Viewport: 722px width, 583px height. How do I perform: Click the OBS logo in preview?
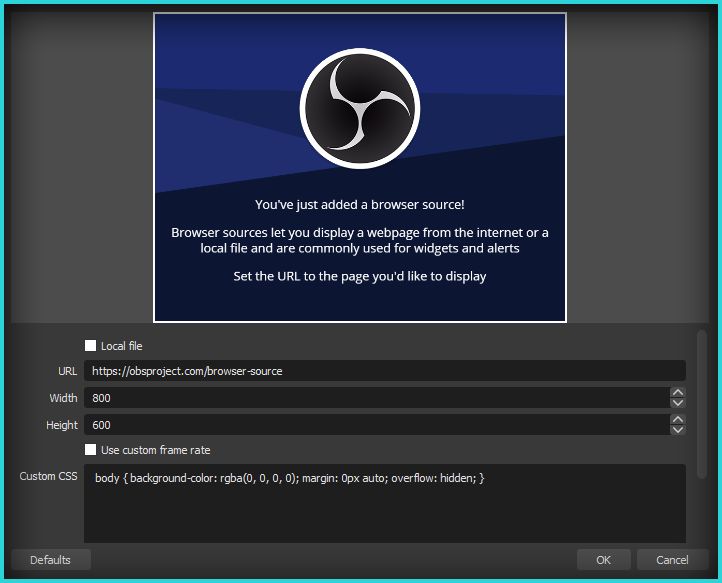(x=360, y=109)
